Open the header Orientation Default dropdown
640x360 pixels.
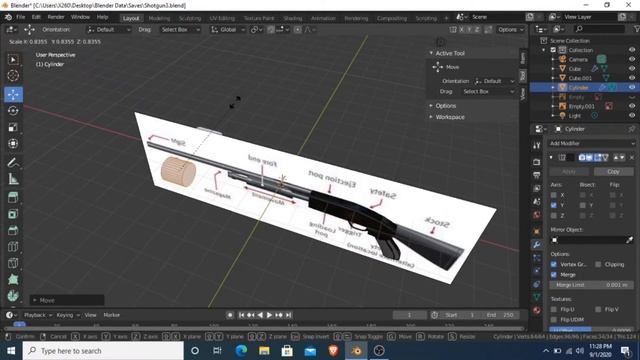pos(109,29)
